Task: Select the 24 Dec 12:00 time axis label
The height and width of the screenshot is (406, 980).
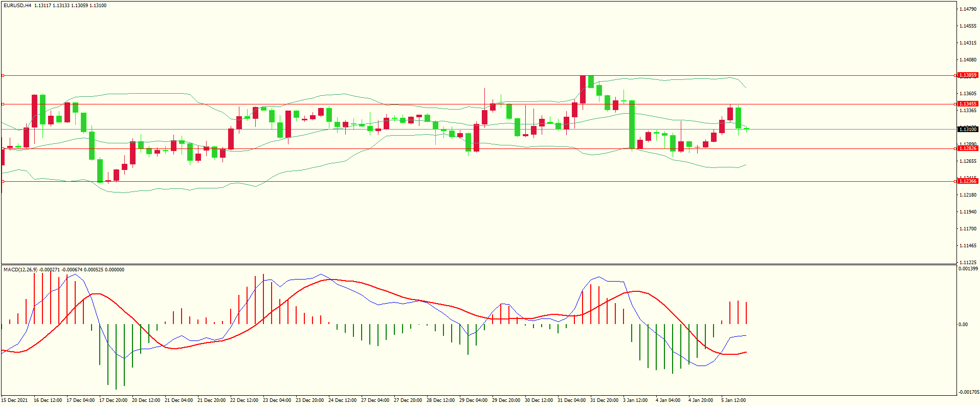Action: (342, 400)
